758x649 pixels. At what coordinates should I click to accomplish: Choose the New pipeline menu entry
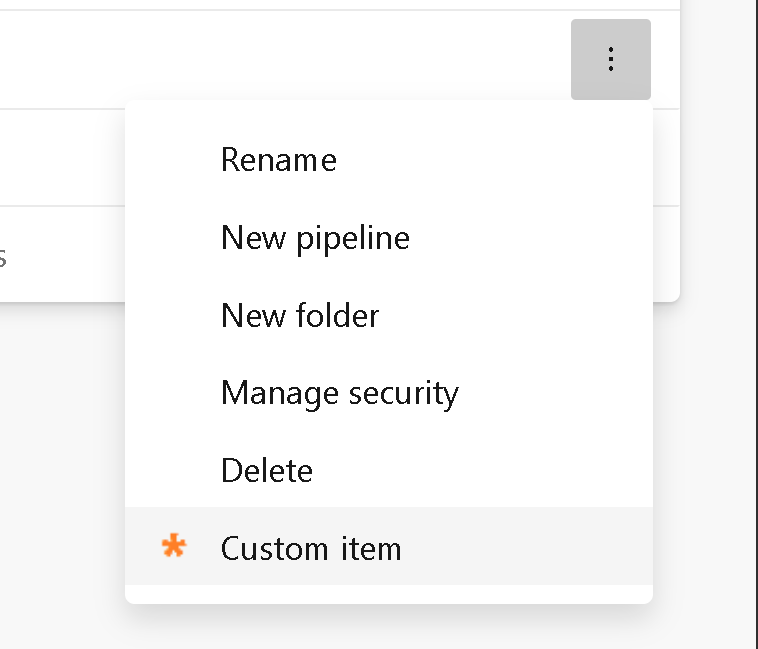pos(315,238)
